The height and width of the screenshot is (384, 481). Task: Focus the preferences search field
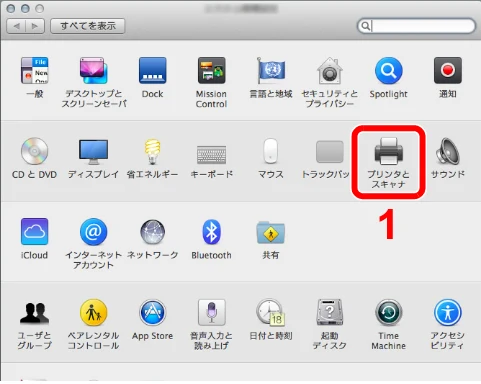pos(416,26)
